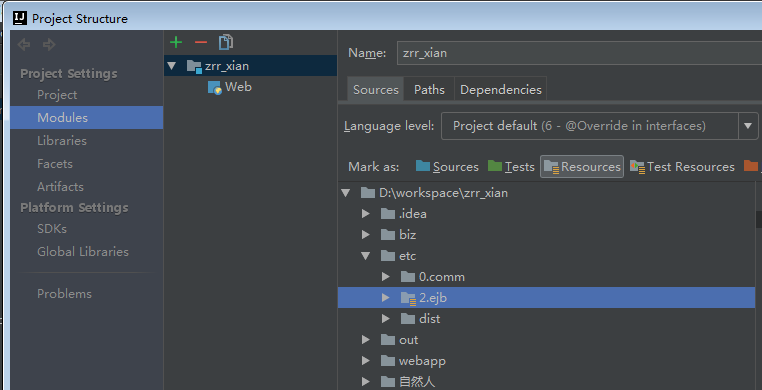Toggle the Resources mark button
The image size is (762, 390).
click(582, 167)
